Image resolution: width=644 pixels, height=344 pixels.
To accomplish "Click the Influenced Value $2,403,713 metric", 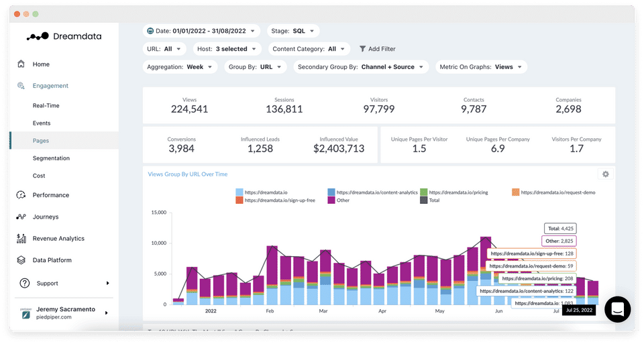I will click(x=339, y=146).
